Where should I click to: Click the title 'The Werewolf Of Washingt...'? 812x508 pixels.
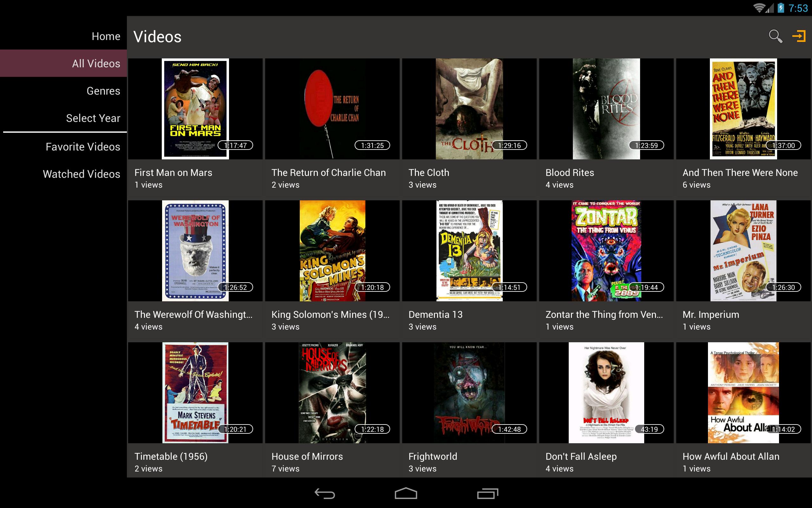[193, 314]
